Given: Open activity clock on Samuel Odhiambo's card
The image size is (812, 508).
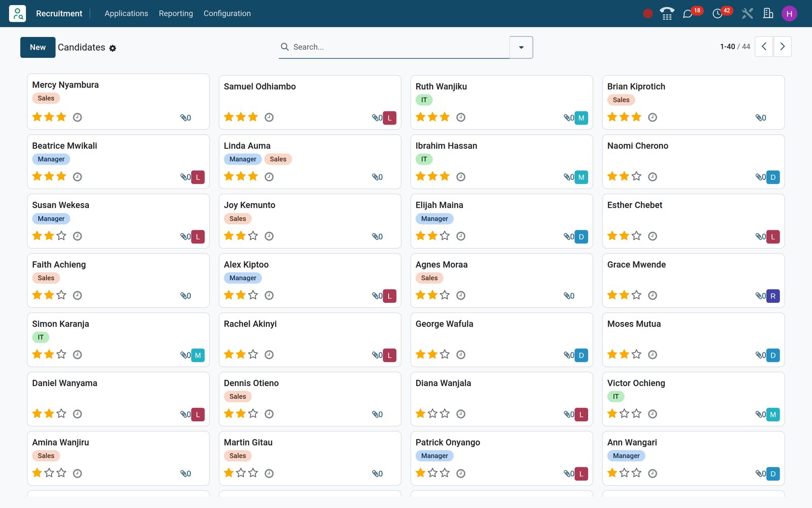Looking at the screenshot, I should tap(269, 117).
